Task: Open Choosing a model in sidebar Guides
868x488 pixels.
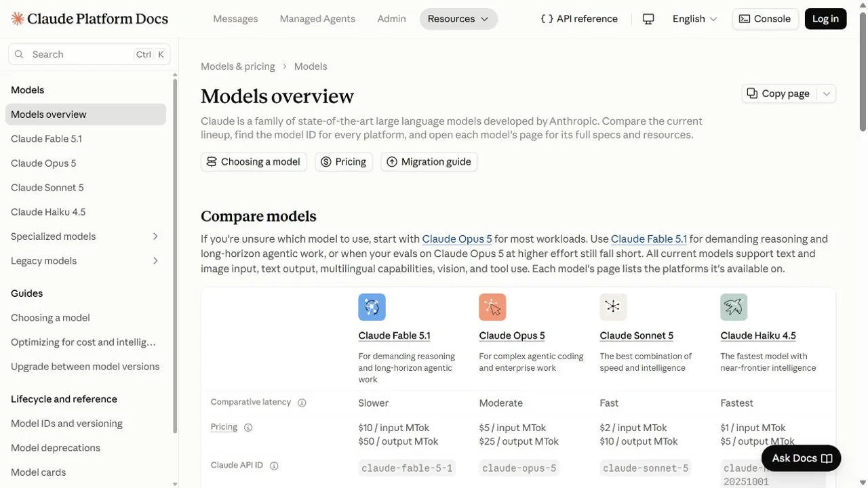Action: pos(85,318)
